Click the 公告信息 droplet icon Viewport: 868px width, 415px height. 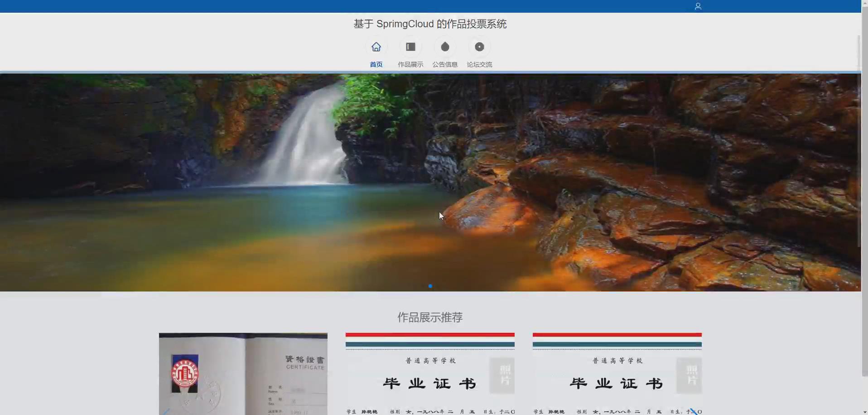tap(445, 47)
